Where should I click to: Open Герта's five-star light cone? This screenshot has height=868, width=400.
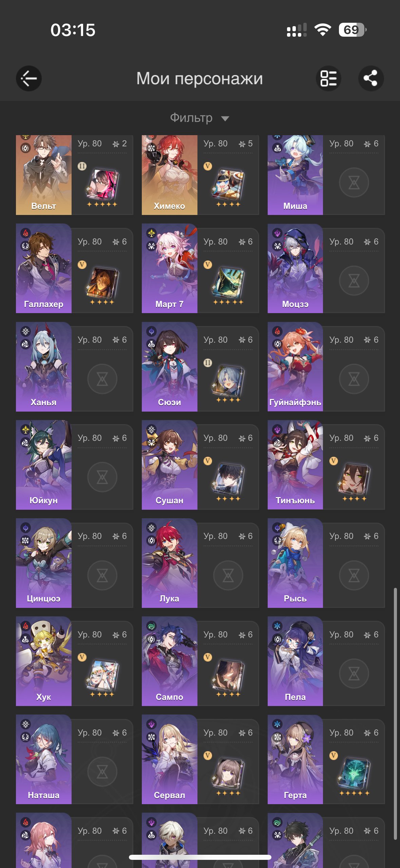354,773
